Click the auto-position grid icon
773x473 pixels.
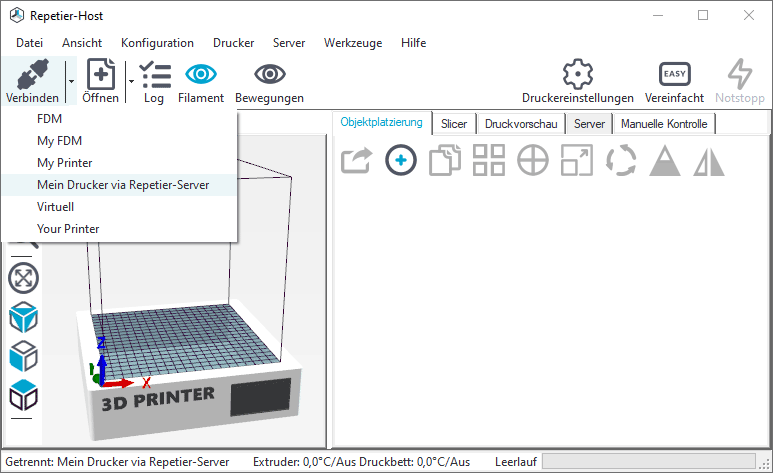pos(489,160)
